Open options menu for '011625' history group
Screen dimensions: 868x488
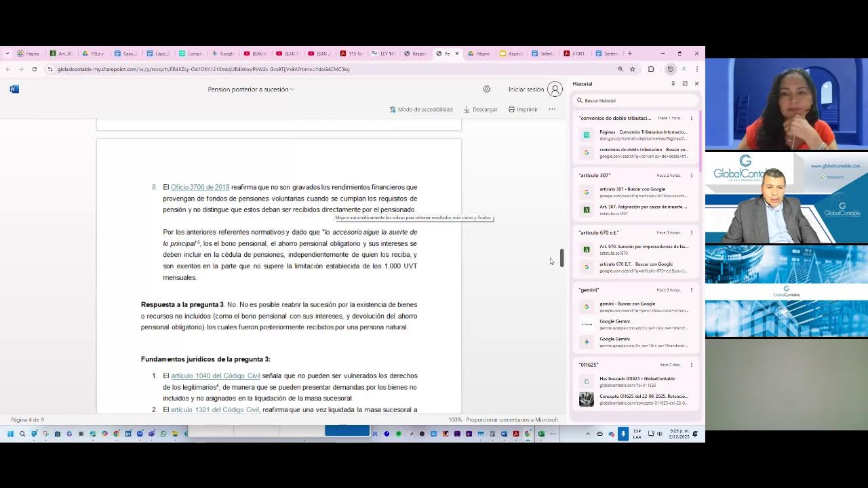click(692, 365)
